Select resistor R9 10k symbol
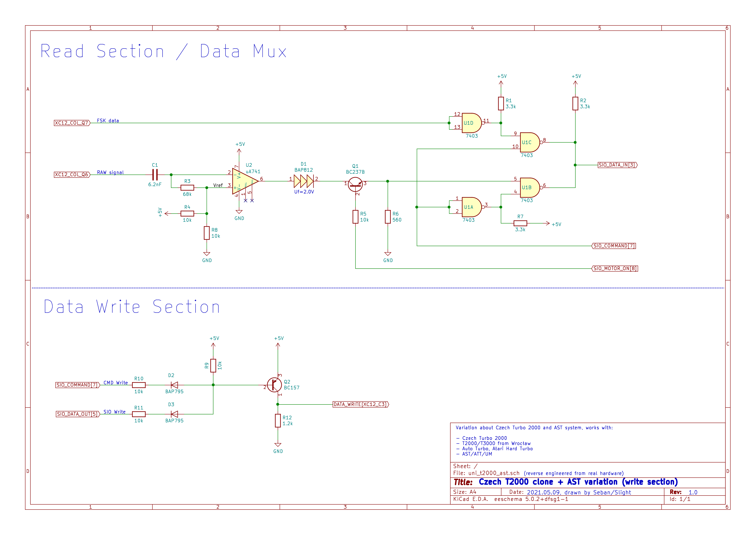Image resolution: width=756 pixels, height=535 pixels. click(213, 365)
